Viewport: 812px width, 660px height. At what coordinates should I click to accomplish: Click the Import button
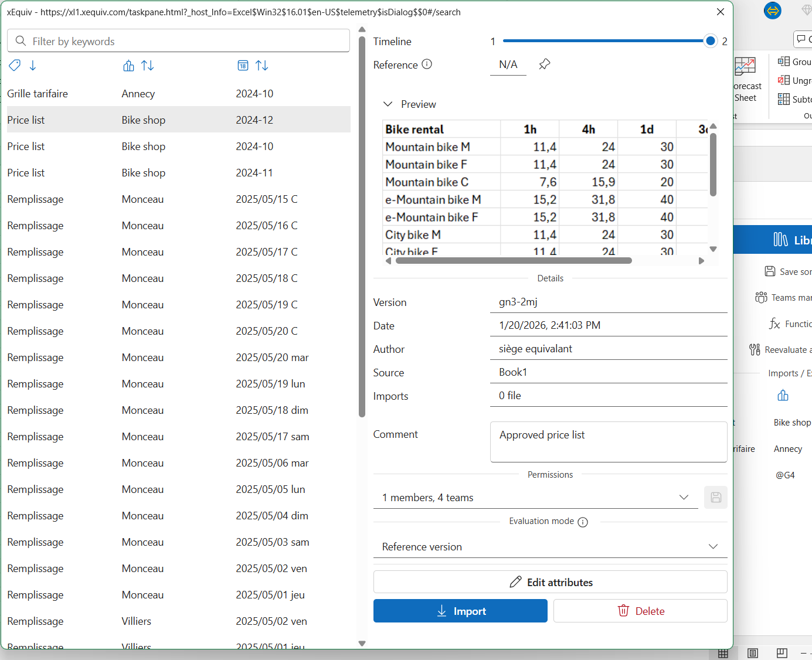460,611
